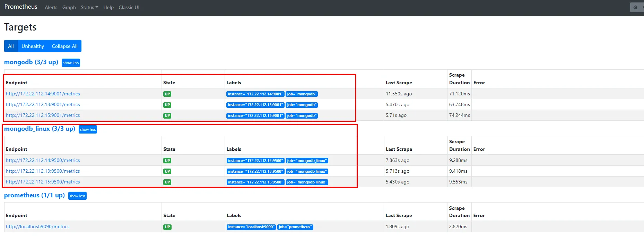Screen dimensions: 644x240
Task: Select scrape duration 63.748ms
Action: point(460,104)
